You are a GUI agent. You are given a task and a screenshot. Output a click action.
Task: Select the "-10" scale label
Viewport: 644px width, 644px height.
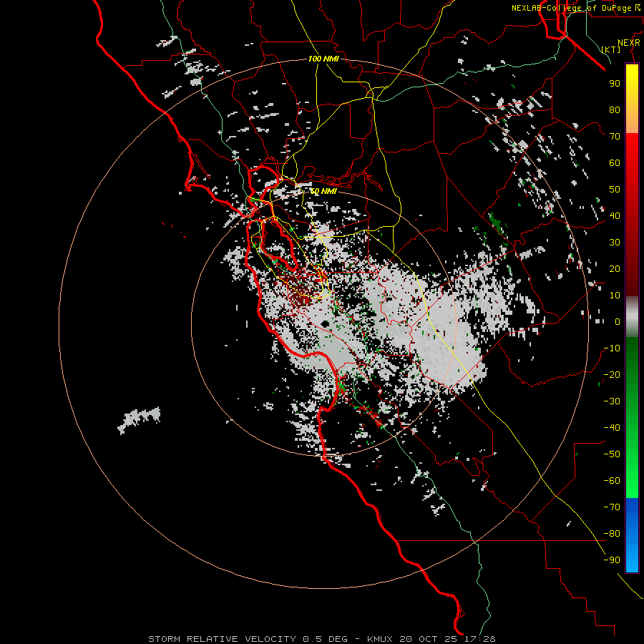point(612,348)
